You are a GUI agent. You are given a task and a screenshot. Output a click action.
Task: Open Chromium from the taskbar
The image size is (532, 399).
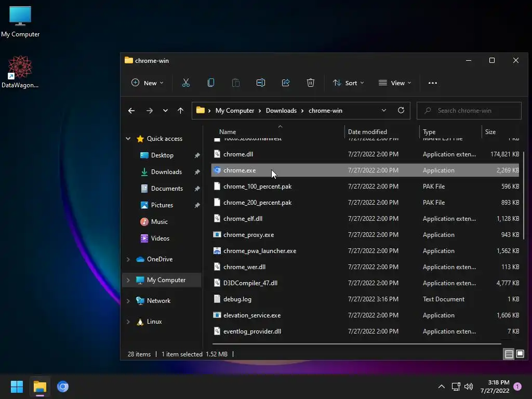tap(63, 387)
